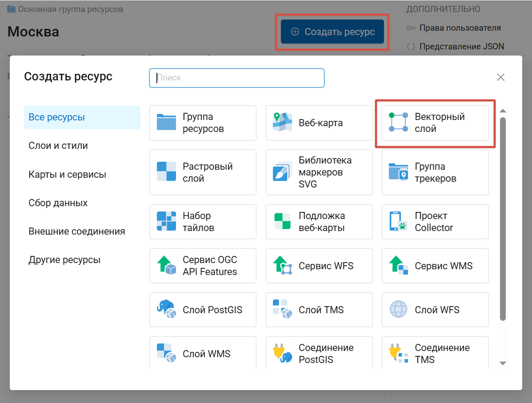The image size is (532, 403).
Task: Show "Другие ресурсы" category
Action: tap(64, 260)
